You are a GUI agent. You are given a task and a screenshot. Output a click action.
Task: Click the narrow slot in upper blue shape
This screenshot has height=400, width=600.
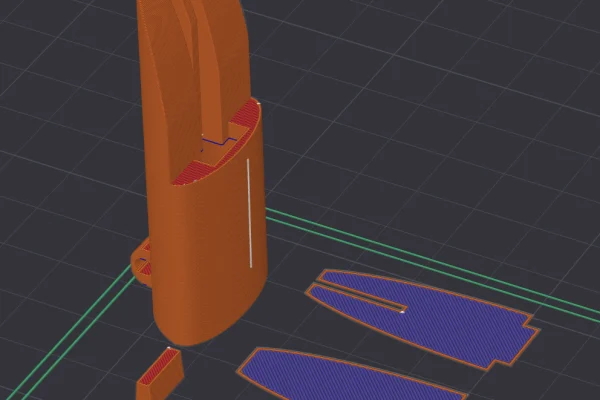click(x=362, y=295)
